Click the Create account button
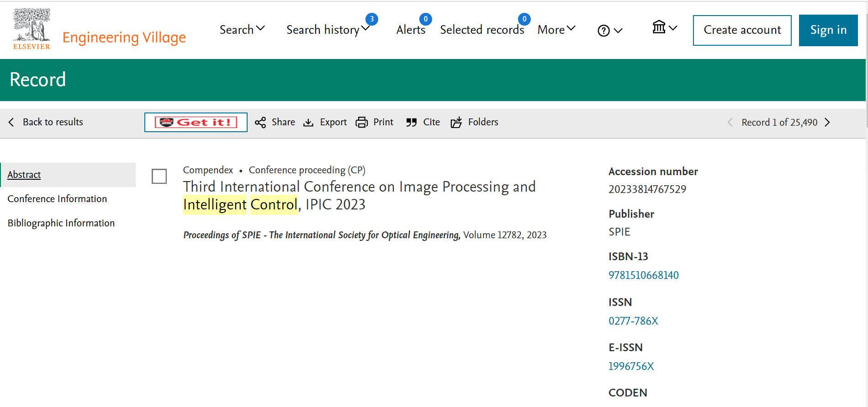Screen dimensions: 868x407 742,30
